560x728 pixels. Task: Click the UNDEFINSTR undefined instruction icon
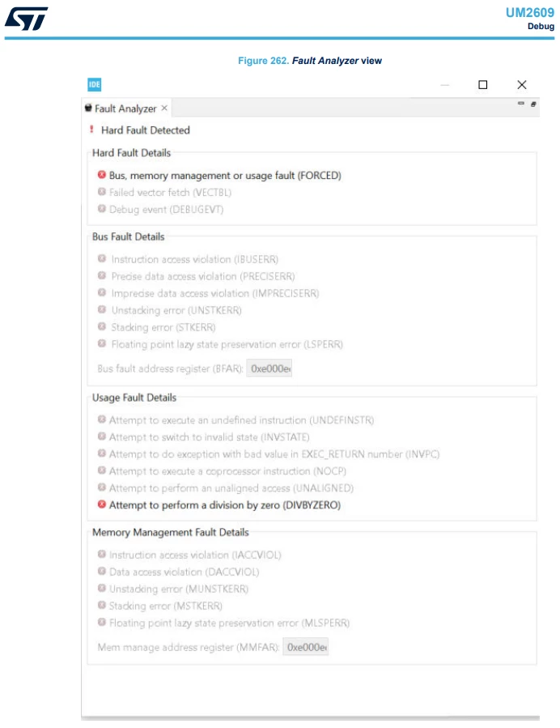point(102,419)
